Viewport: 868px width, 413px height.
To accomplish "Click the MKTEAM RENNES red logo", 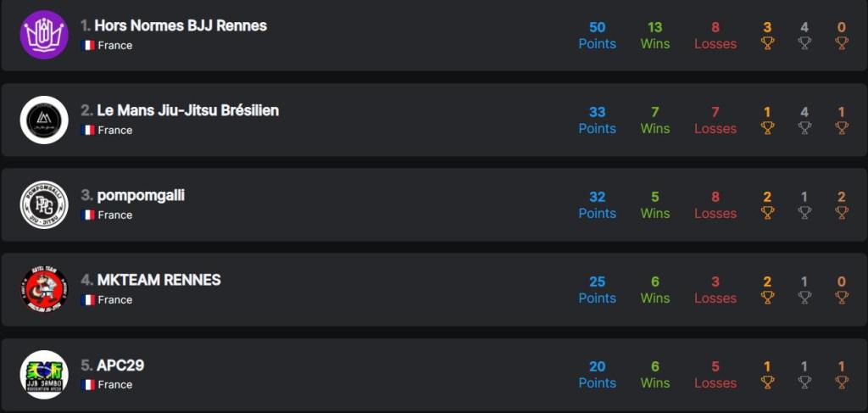I will [x=44, y=289].
